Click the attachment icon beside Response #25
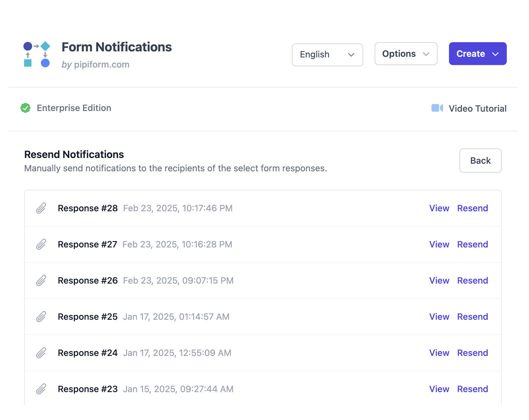 pyautogui.click(x=41, y=317)
